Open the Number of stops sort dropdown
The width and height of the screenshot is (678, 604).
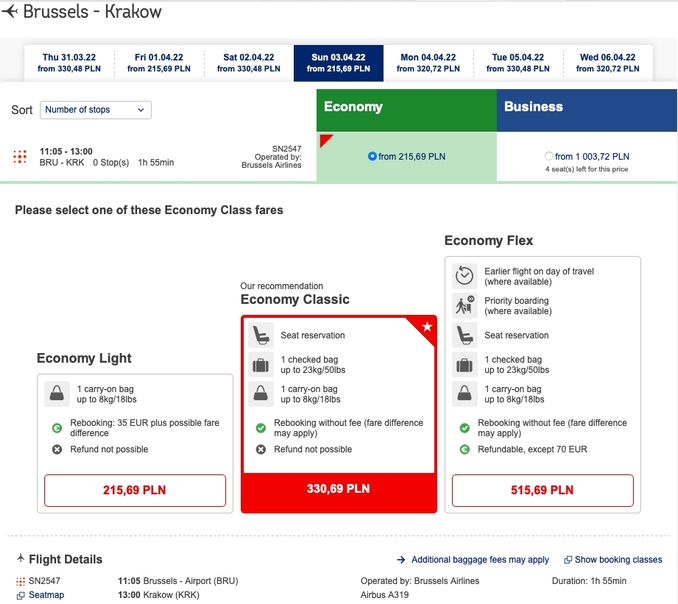click(x=96, y=110)
